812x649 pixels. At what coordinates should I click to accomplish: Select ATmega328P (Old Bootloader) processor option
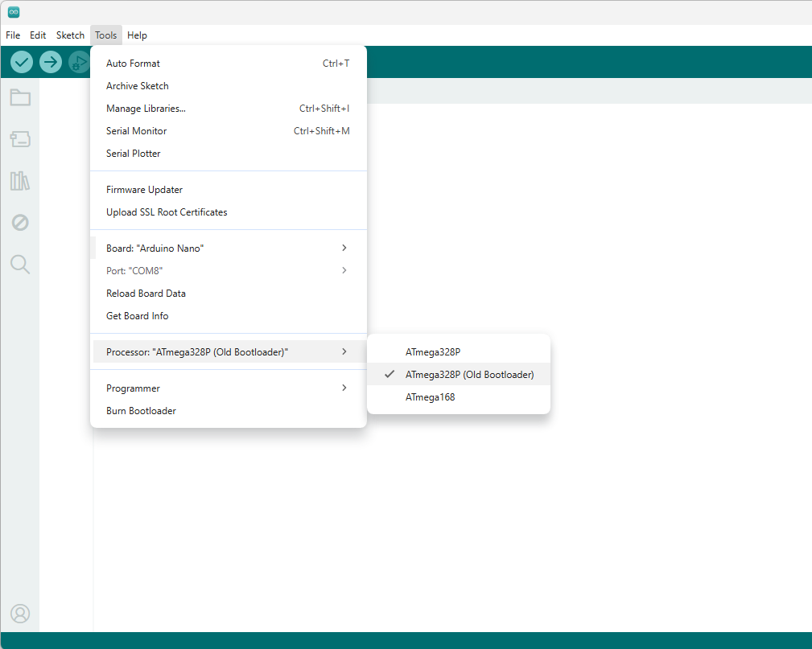click(x=458, y=374)
